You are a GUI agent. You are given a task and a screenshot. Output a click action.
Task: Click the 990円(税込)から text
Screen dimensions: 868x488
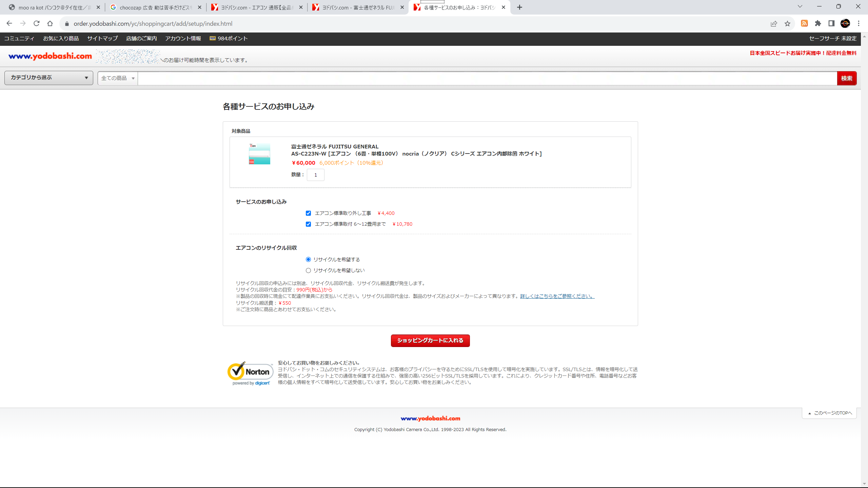point(314,290)
